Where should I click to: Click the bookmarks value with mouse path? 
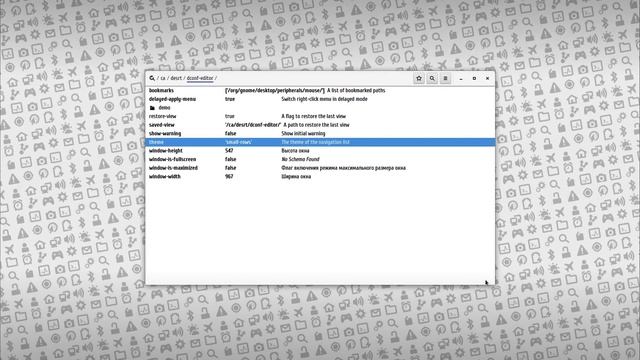pos(275,91)
